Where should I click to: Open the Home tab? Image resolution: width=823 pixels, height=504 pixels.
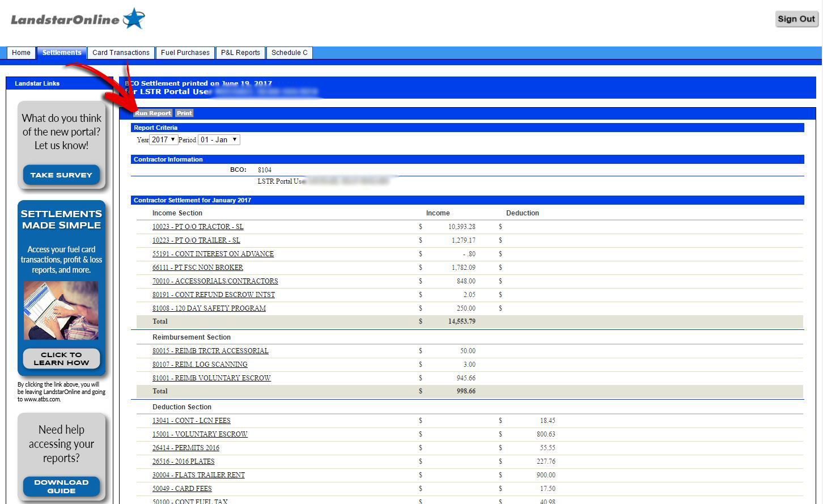click(x=21, y=53)
